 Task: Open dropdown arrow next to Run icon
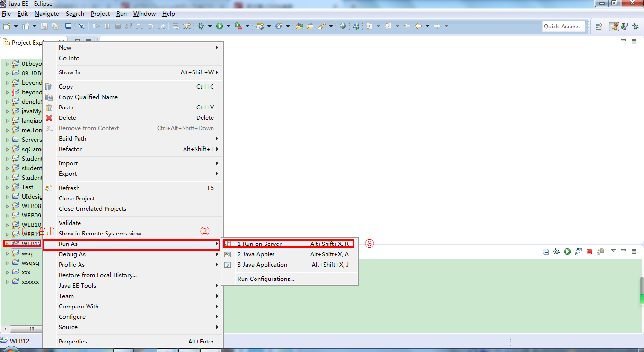coord(229,26)
